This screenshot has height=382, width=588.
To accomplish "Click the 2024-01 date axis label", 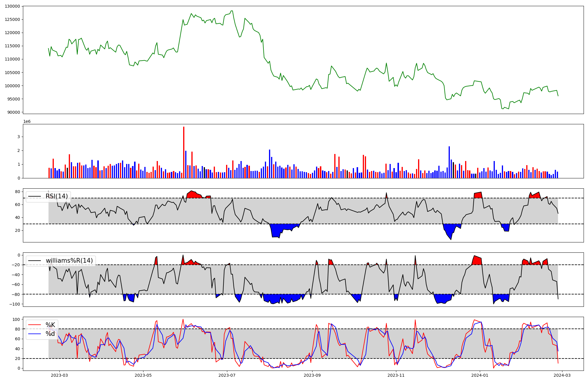I will [480, 375].
